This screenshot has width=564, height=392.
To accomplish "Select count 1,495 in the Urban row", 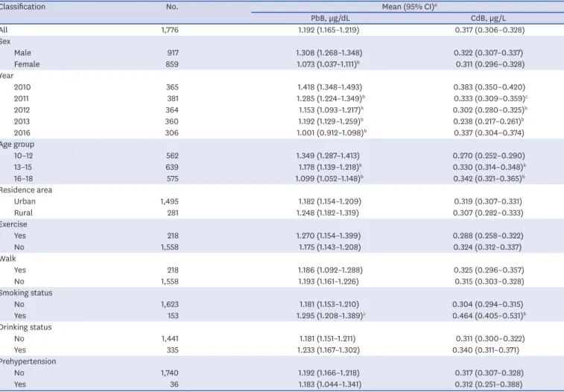I will coord(169,201).
